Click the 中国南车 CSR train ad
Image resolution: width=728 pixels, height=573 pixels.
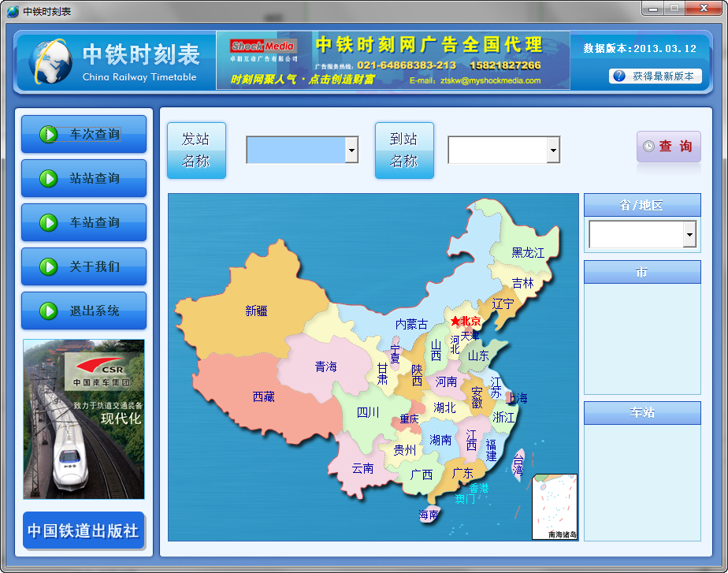pyautogui.click(x=84, y=419)
